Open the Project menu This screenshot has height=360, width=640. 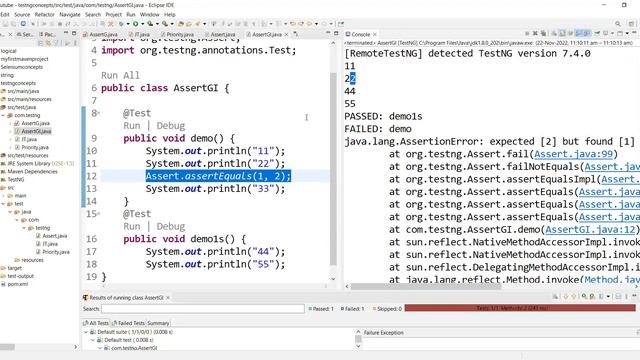pyautogui.click(x=113, y=14)
